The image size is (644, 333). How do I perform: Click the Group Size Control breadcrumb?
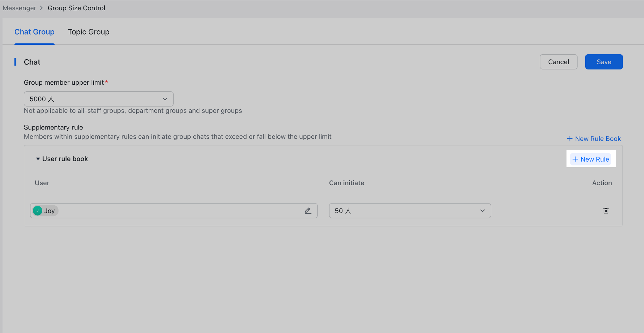point(76,8)
